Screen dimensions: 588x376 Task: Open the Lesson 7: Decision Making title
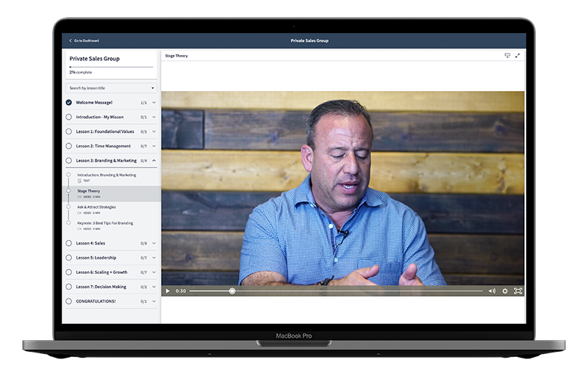[101, 286]
